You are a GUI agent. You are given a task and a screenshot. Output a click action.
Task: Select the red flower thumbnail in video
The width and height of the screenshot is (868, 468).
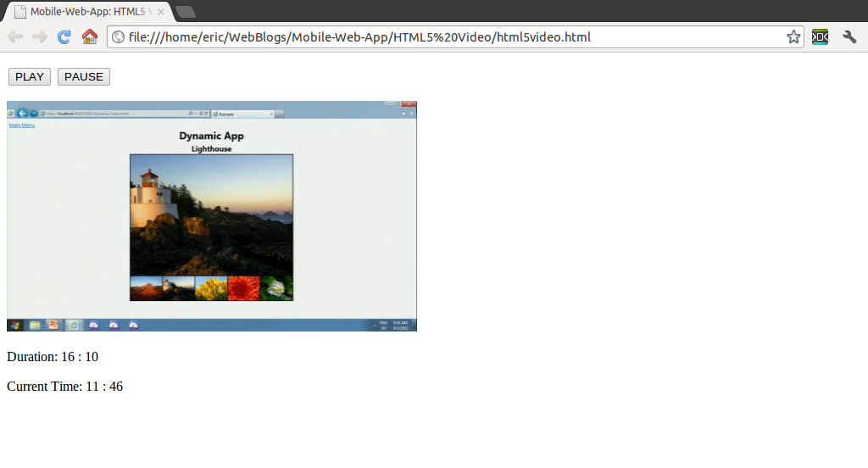pyautogui.click(x=243, y=288)
